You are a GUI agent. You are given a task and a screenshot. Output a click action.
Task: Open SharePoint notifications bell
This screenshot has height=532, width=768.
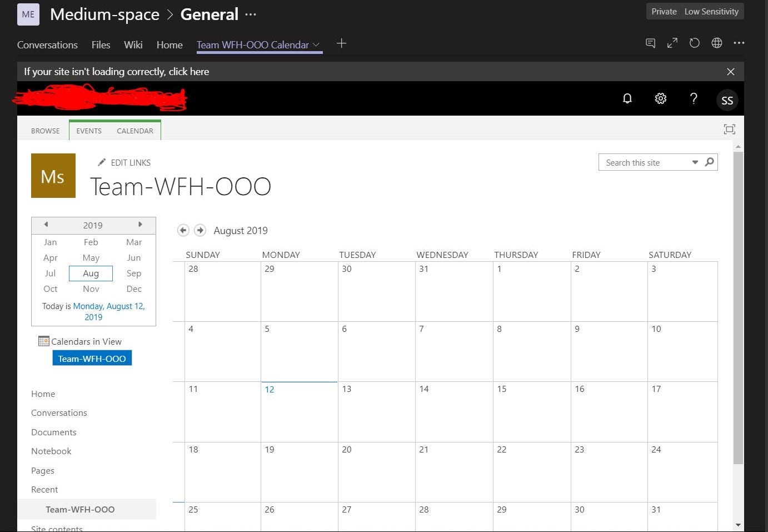click(x=627, y=98)
